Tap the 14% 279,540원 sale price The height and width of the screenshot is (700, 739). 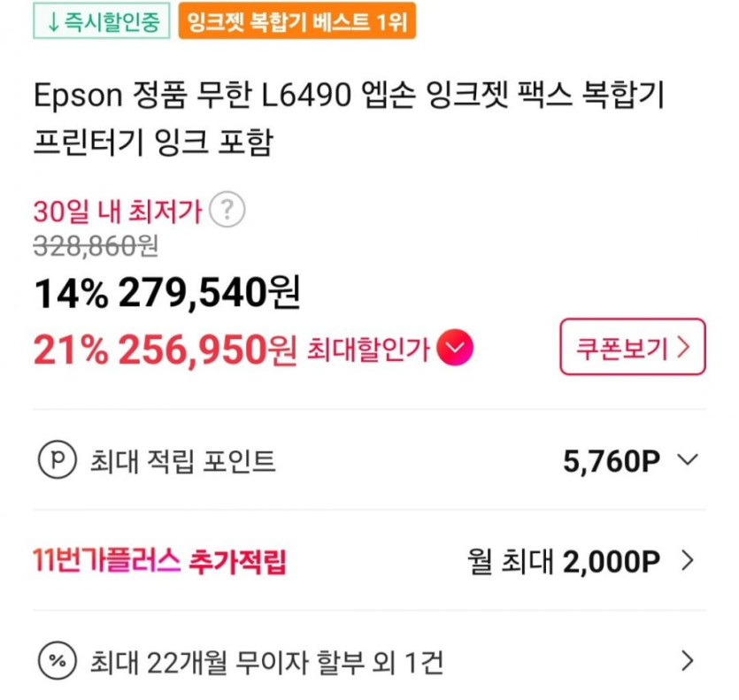point(167,293)
